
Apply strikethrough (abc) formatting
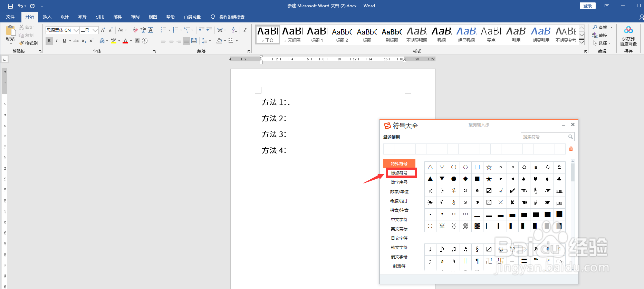76,41
